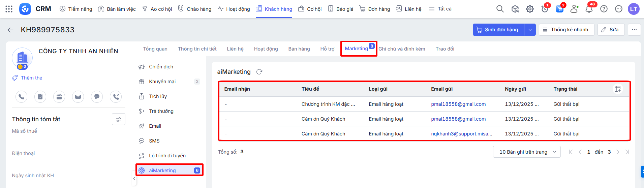Image resolution: width=644 pixels, height=188 pixels.
Task: Click the back arrow beside KH989975833
Action: 10,30
